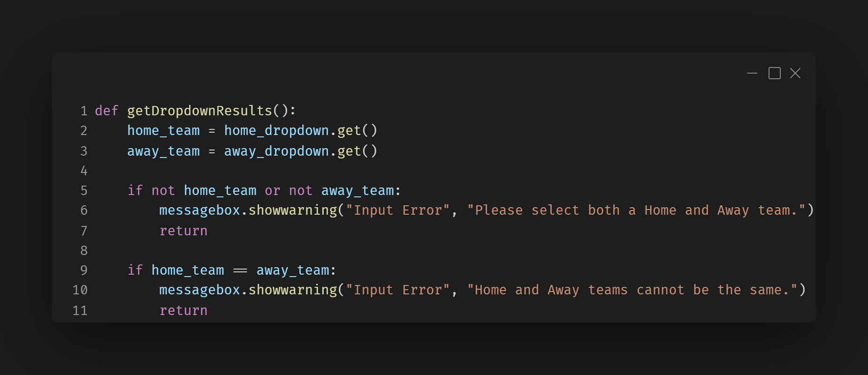Click showwarning on line 6
868x375 pixels.
(x=293, y=210)
